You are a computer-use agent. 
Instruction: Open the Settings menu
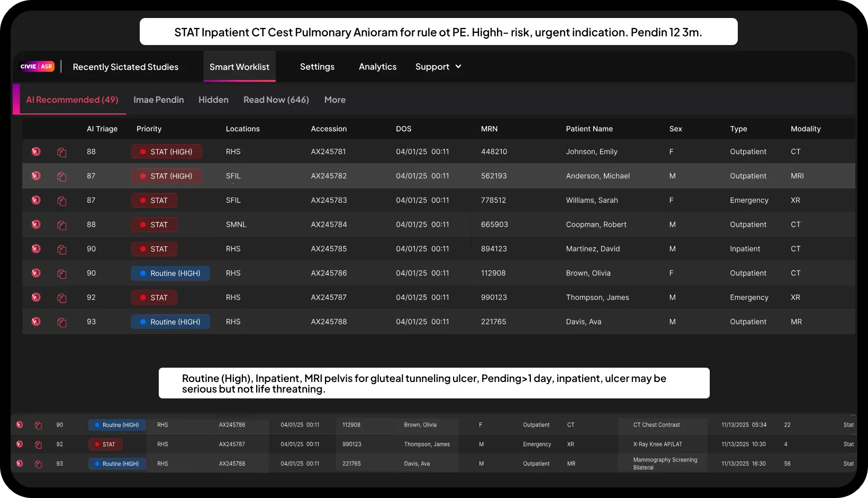coord(317,67)
